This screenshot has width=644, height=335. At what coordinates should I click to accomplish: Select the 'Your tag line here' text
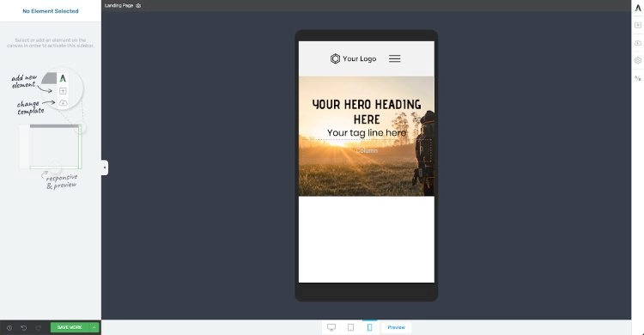pyautogui.click(x=367, y=133)
